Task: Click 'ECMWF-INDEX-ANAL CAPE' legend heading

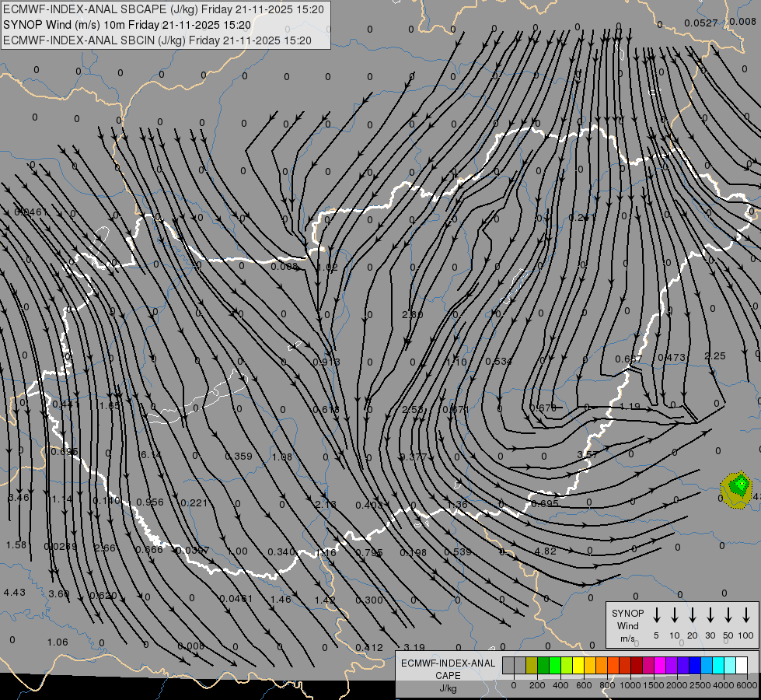Action: (x=448, y=670)
